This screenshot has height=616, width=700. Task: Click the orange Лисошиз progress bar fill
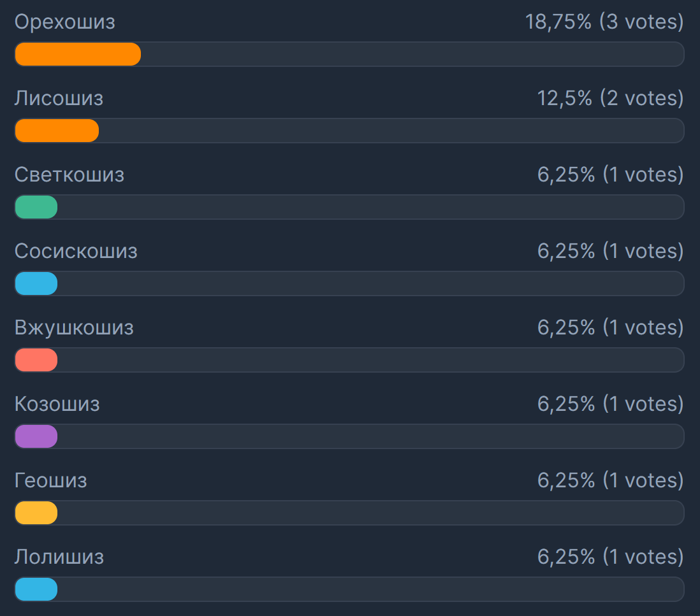click(56, 131)
